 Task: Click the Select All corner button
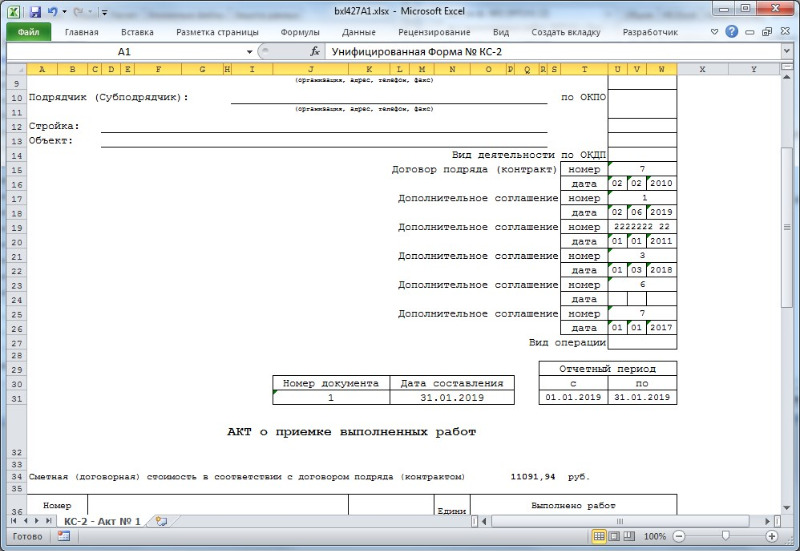pos(16,69)
